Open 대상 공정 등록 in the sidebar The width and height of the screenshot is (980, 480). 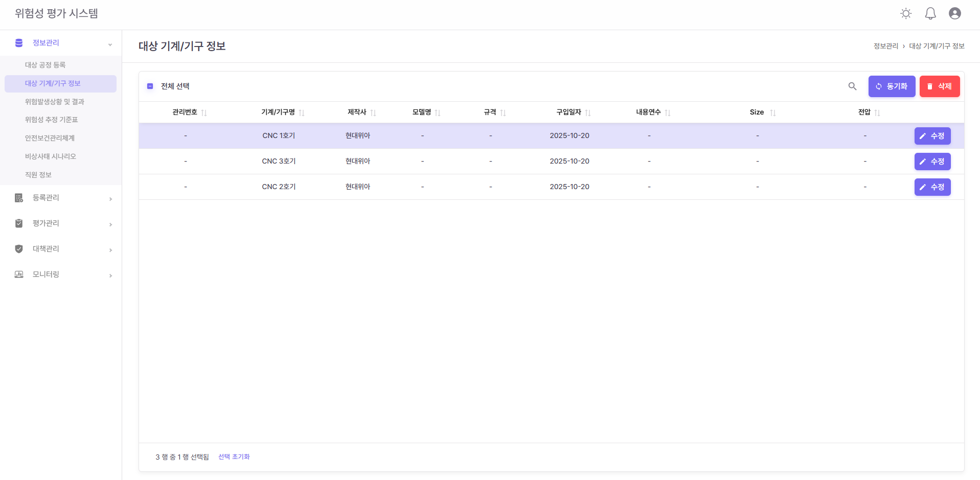pos(45,65)
